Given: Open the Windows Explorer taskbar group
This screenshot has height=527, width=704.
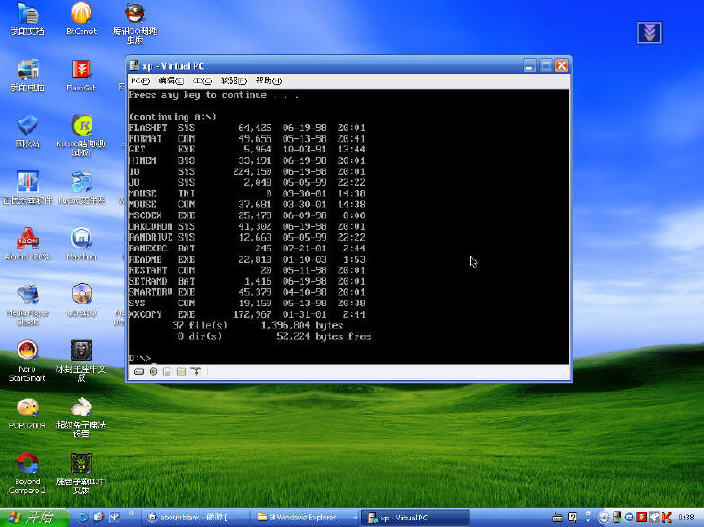Looking at the screenshot, I should (305, 518).
